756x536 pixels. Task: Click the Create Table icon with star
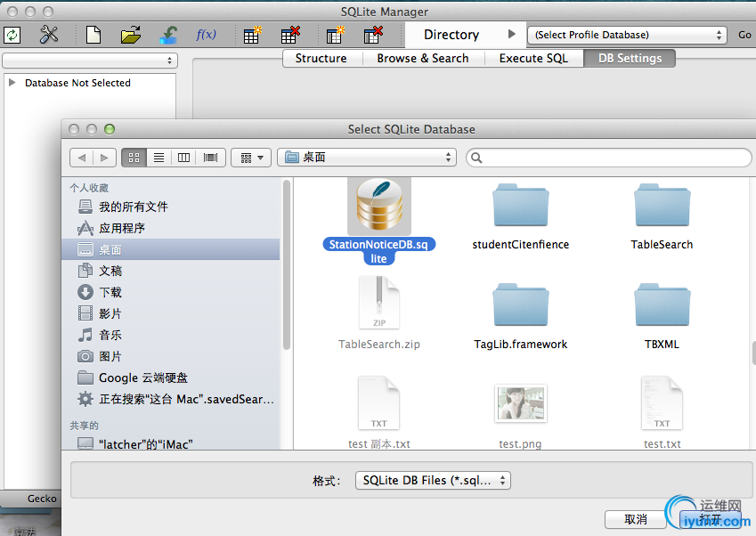252,35
